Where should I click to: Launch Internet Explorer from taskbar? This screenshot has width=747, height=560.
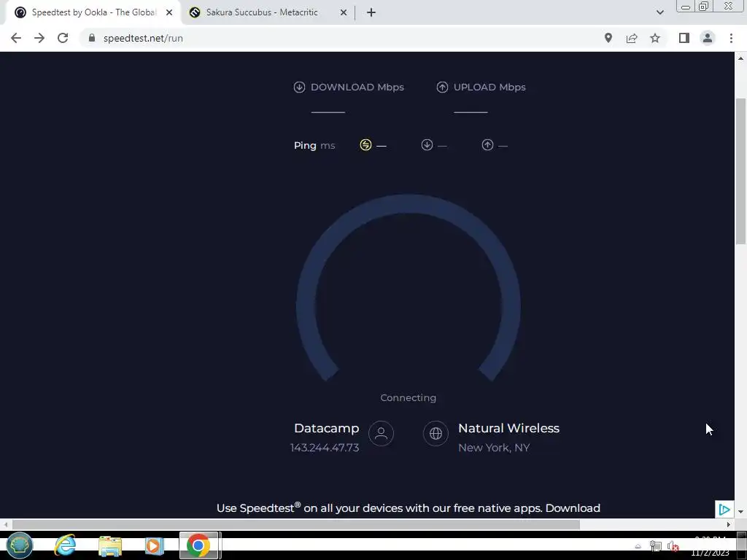[65, 545]
